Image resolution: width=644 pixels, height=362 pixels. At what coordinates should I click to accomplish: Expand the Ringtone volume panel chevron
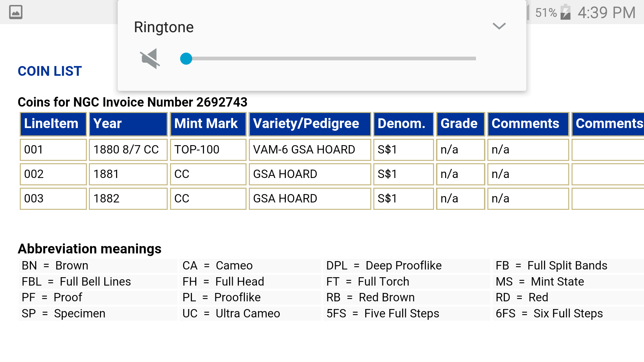(x=499, y=26)
